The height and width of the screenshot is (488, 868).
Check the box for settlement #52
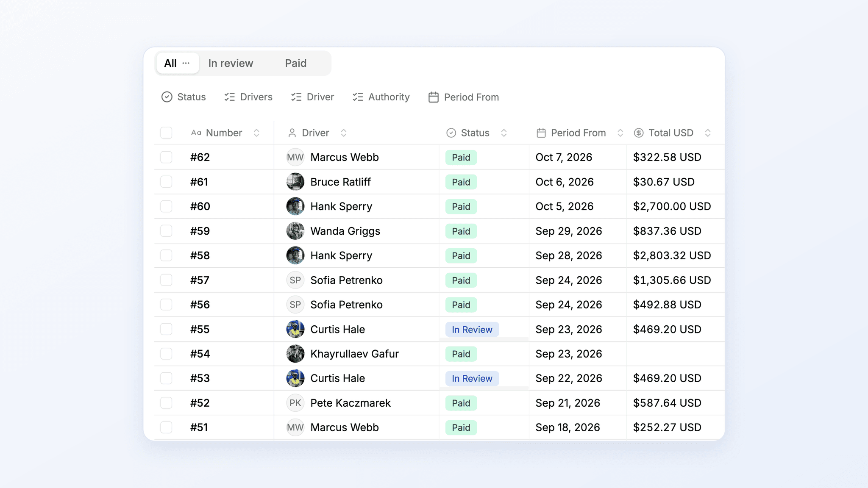coord(166,403)
